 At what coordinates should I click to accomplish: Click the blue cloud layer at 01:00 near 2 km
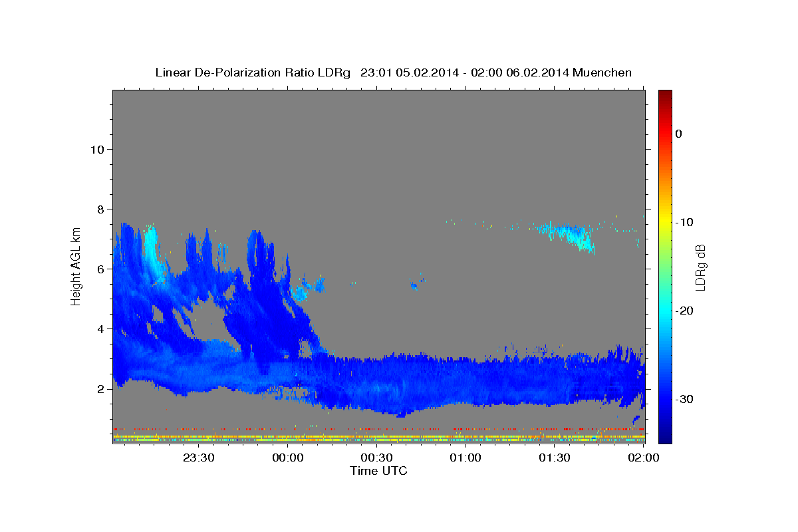(465, 382)
